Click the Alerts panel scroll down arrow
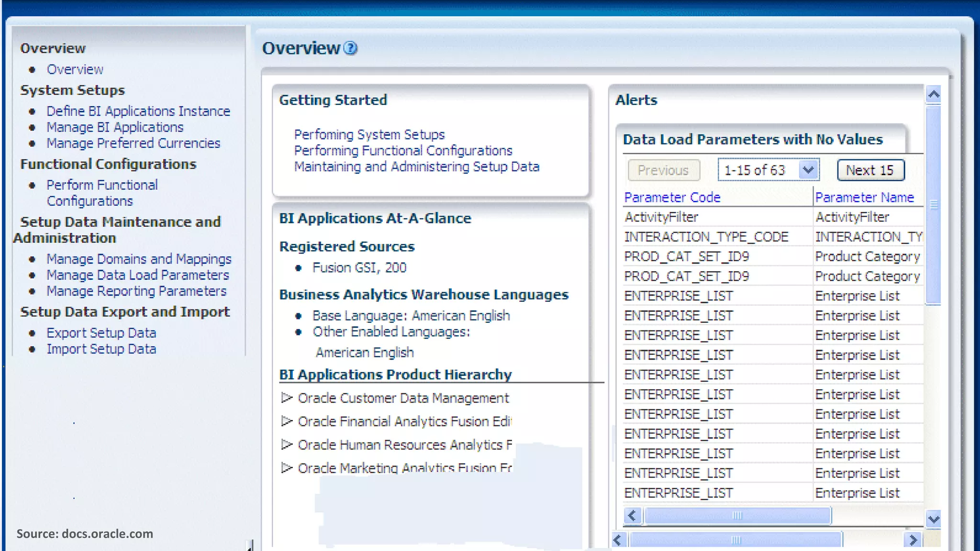Viewport: 980px width, 551px height. coord(934,519)
